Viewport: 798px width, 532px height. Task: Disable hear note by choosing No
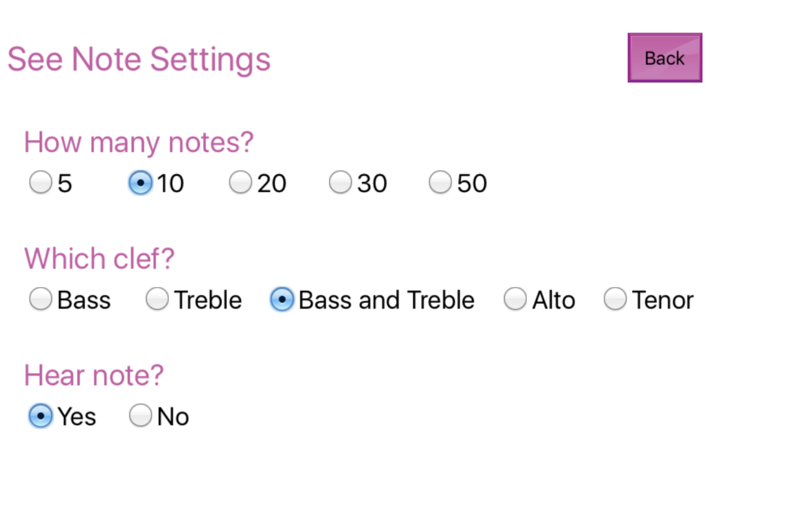tap(140, 415)
